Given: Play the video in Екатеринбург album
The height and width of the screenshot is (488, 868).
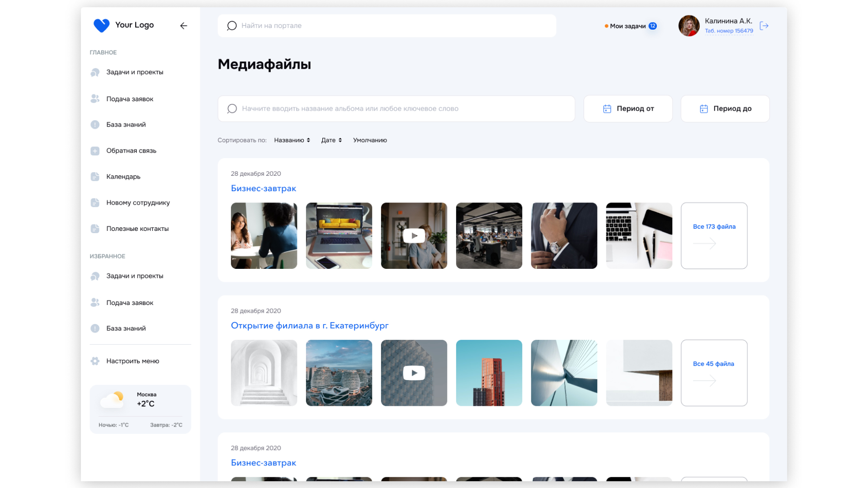Looking at the screenshot, I should 414,373.
